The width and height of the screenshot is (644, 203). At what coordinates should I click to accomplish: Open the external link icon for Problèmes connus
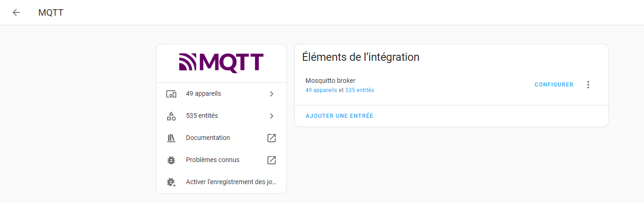(272, 160)
